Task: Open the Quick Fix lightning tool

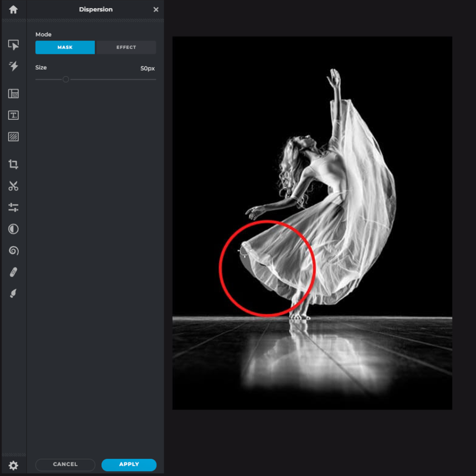Action: [14, 66]
